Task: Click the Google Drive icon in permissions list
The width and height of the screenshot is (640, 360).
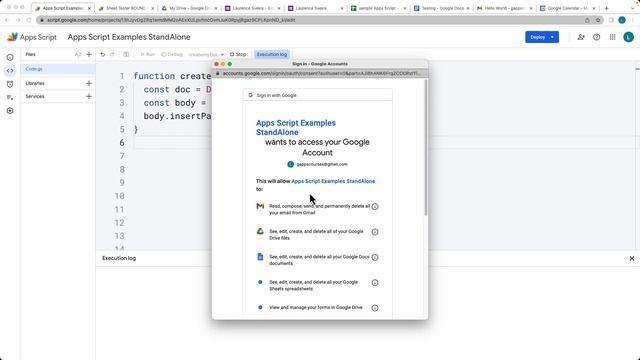Action: pos(260,231)
